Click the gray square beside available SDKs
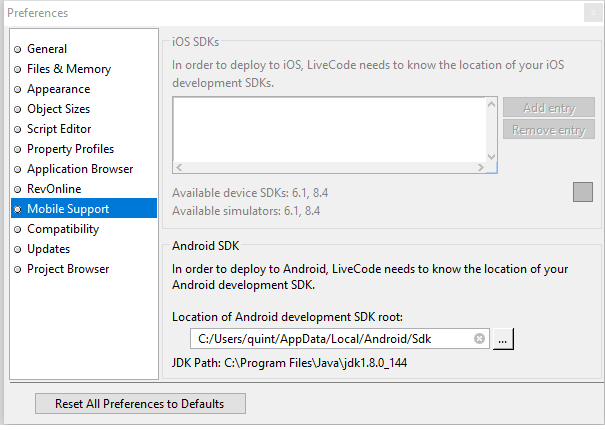The image size is (605, 430). pyautogui.click(x=583, y=192)
